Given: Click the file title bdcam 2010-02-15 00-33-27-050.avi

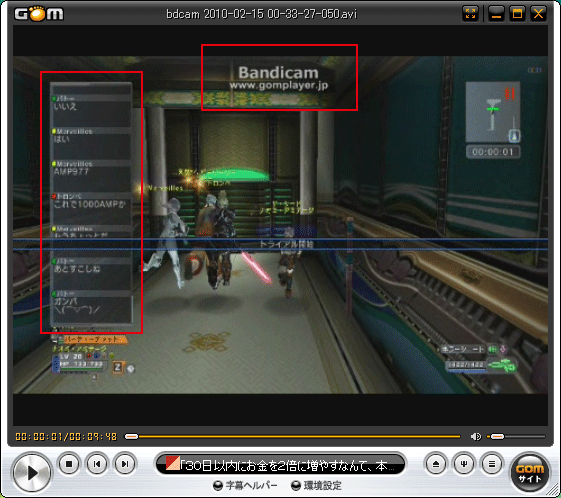Looking at the screenshot, I should 262,14.
